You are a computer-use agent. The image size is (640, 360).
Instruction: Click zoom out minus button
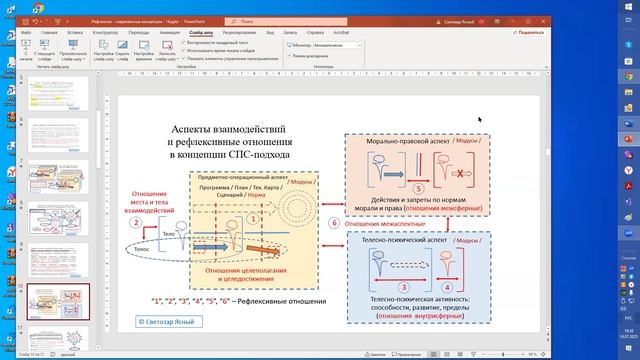(483, 355)
